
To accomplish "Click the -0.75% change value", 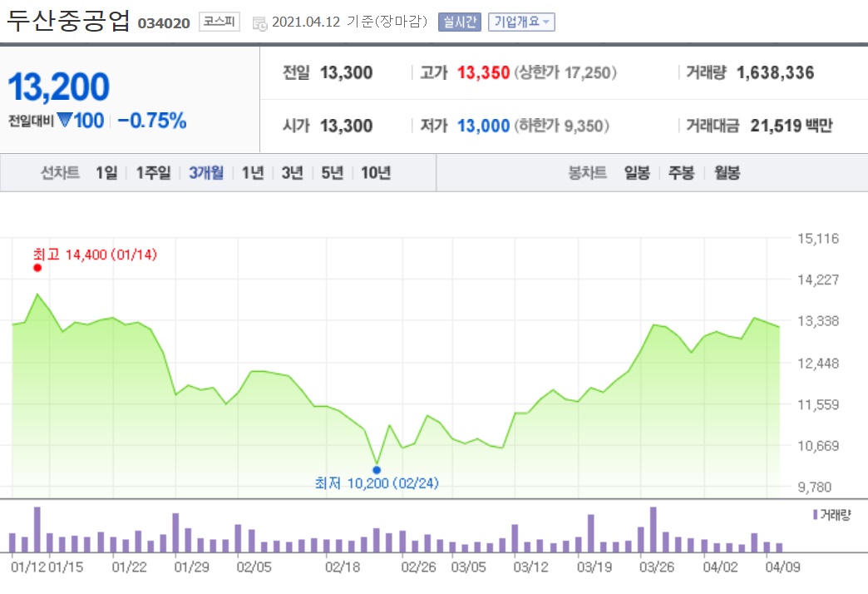I will coord(152,121).
